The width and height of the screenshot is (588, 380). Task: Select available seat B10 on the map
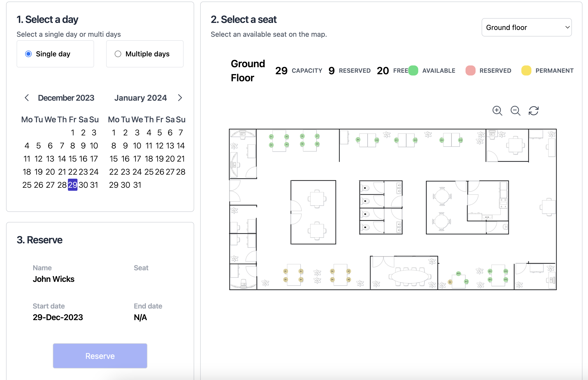point(458,274)
